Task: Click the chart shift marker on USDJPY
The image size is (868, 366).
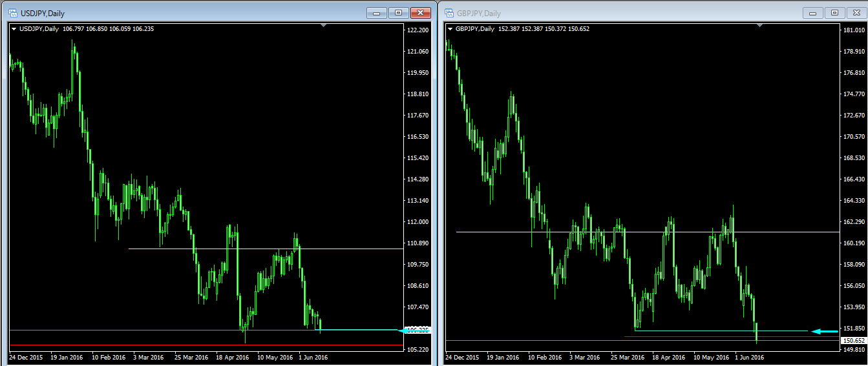Action: (324, 25)
